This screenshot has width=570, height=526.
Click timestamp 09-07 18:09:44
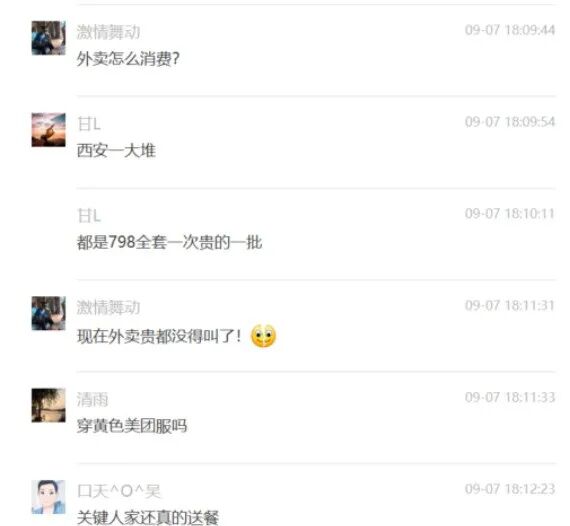510,30
